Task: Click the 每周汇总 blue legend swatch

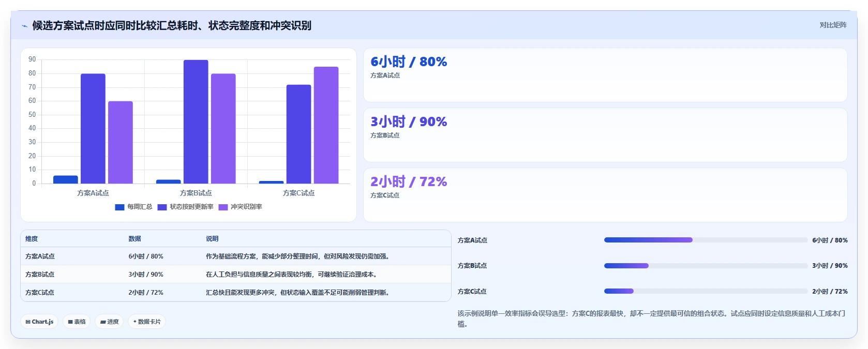Action: pyautogui.click(x=119, y=207)
